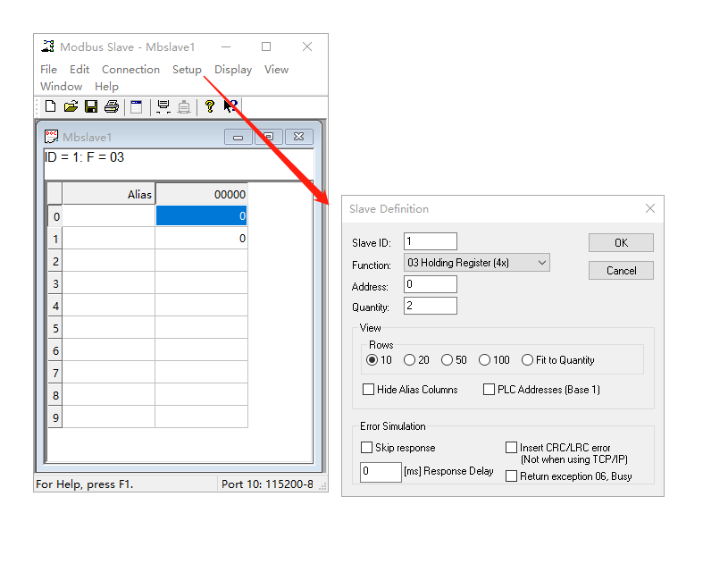728x564 pixels.
Task: Click the Response Delay input field
Action: 381,471
